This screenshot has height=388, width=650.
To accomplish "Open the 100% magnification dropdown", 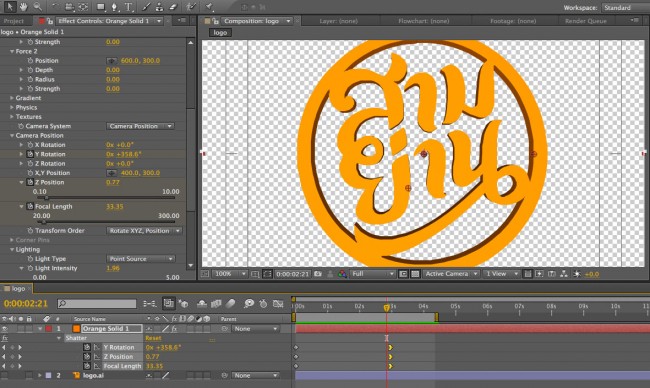I will (229, 274).
